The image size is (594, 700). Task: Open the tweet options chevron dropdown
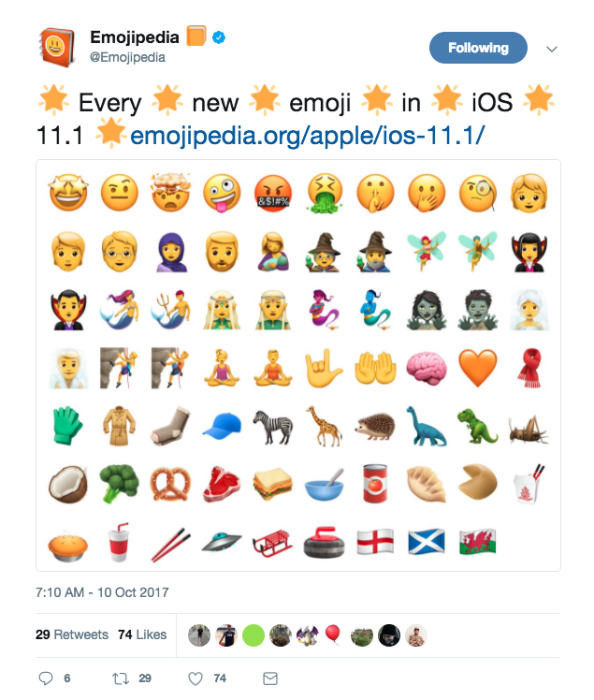(x=552, y=49)
